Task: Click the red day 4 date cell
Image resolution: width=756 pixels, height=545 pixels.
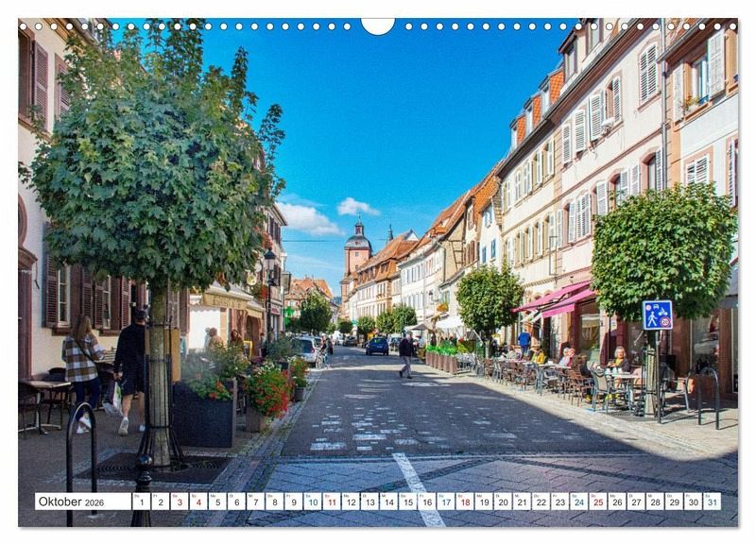Action: click(x=198, y=502)
